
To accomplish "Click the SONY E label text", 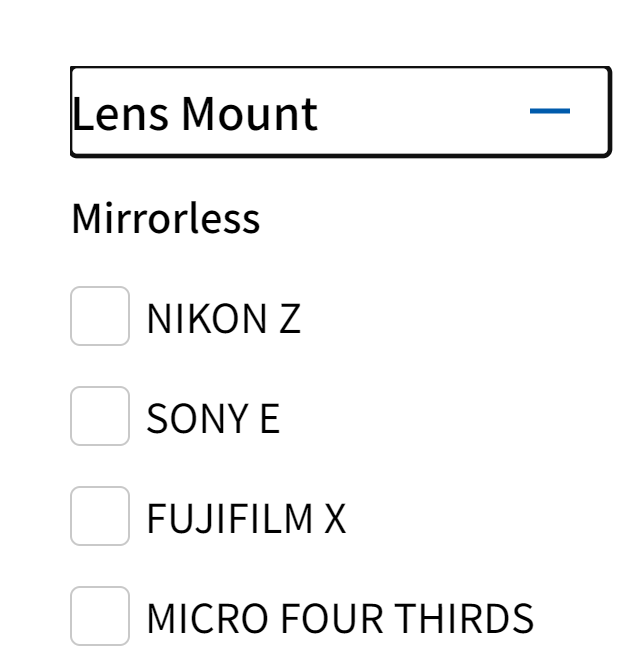I will pyautogui.click(x=213, y=419).
